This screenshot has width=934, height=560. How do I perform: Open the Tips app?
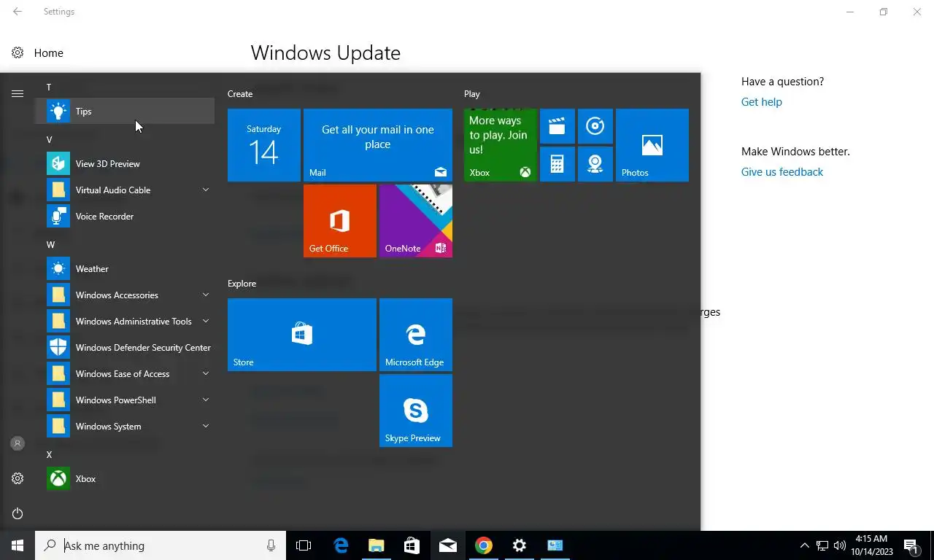(125, 112)
